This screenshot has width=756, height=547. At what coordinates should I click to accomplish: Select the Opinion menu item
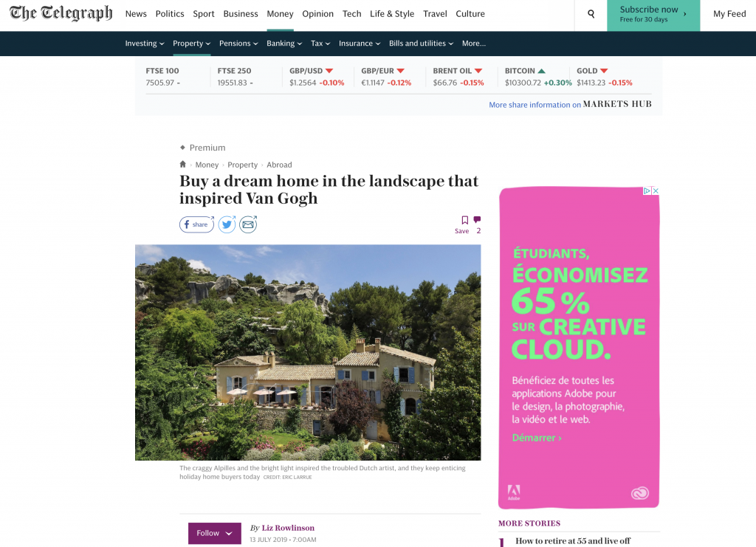317,14
